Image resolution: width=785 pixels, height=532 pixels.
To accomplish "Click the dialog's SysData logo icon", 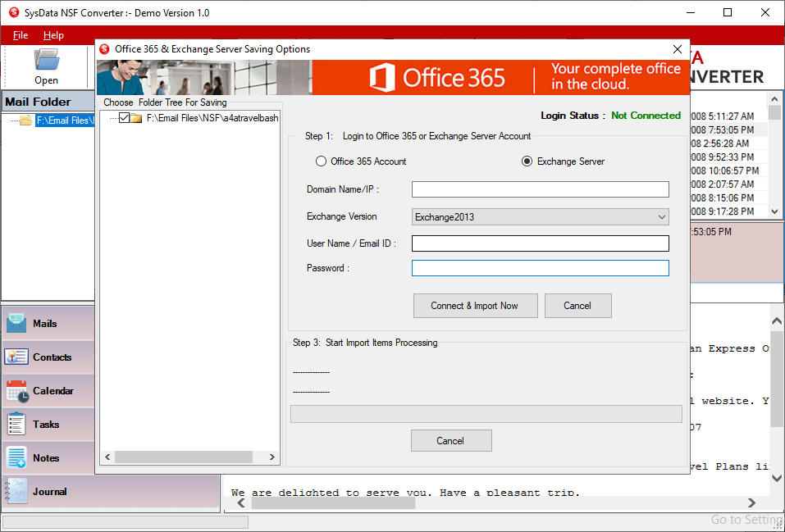I will point(104,49).
